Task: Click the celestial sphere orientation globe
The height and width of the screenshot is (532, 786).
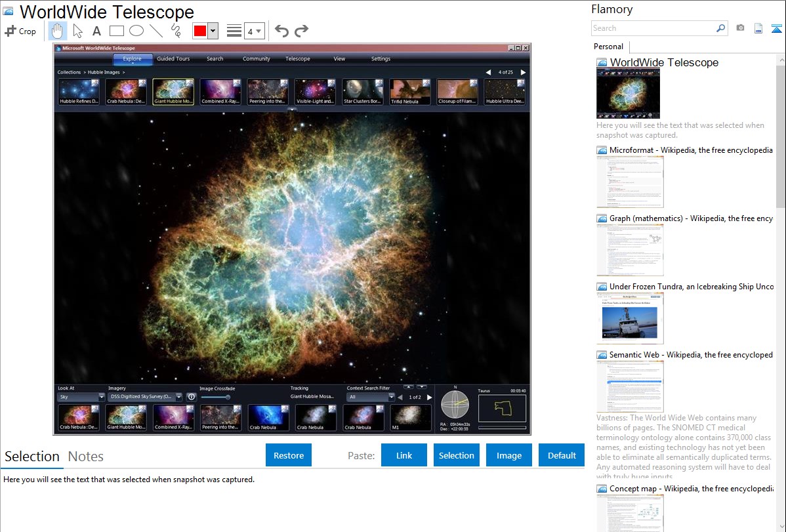Action: pyautogui.click(x=455, y=405)
